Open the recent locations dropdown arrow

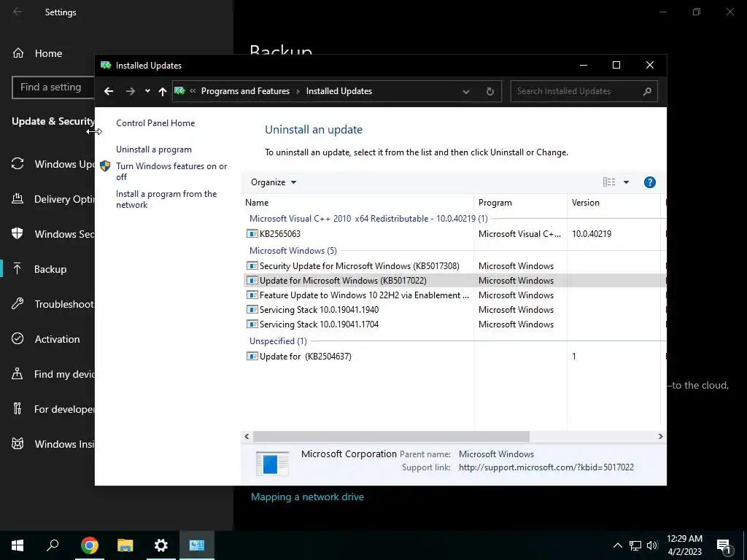pos(147,91)
